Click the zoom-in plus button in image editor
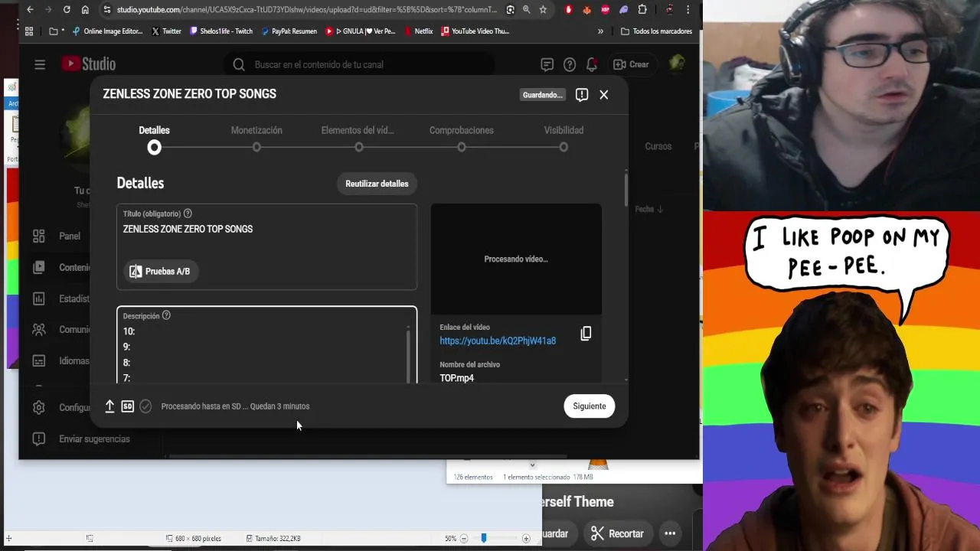 click(526, 539)
